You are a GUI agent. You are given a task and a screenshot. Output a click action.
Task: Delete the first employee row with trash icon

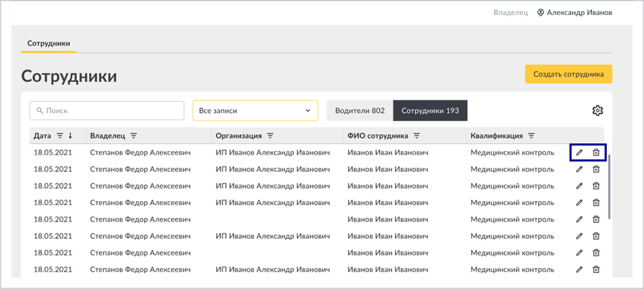[596, 153]
